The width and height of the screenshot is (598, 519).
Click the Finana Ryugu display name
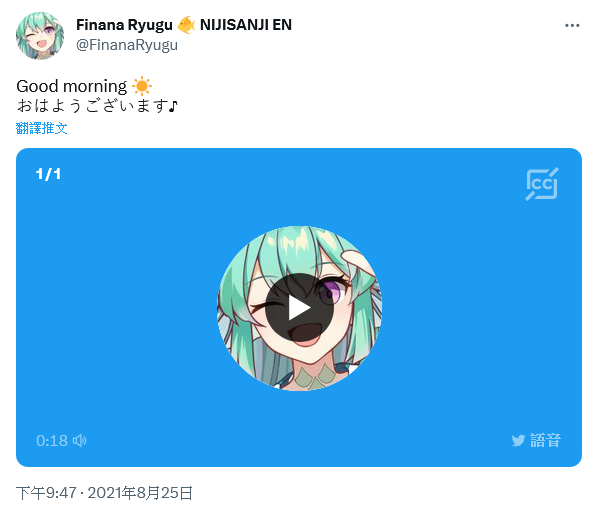coord(124,25)
